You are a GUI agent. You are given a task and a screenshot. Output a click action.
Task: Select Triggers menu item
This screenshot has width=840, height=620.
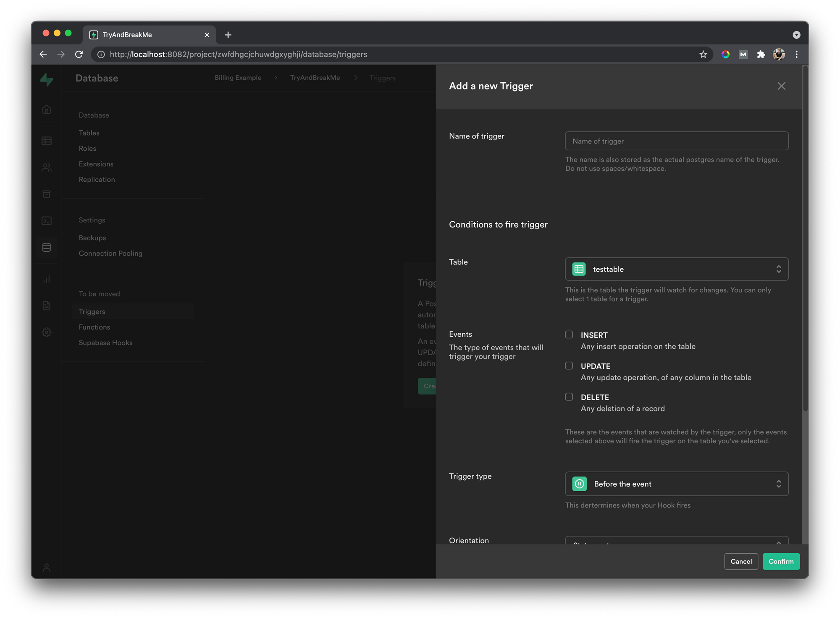click(133, 311)
